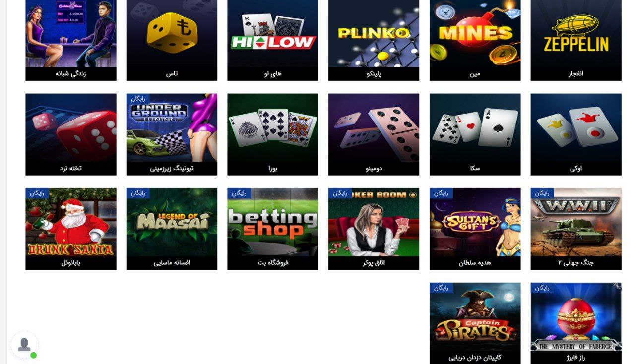Open the nightlife bar game tile

coord(71,40)
